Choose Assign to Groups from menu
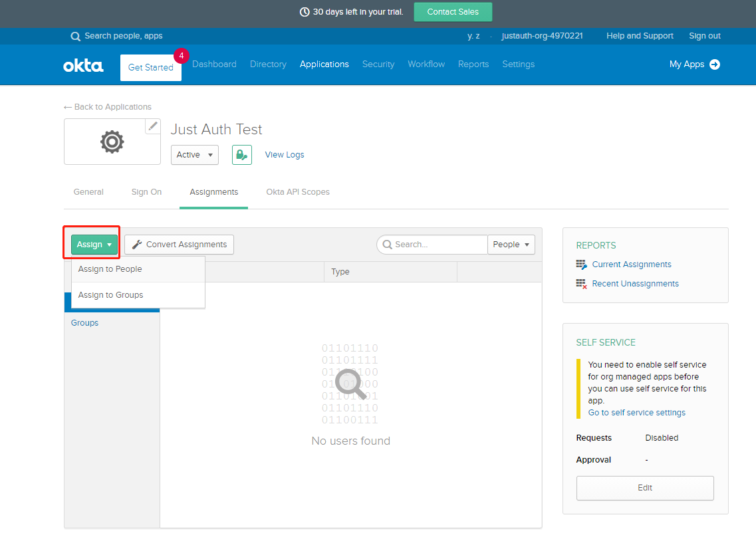 (138, 295)
